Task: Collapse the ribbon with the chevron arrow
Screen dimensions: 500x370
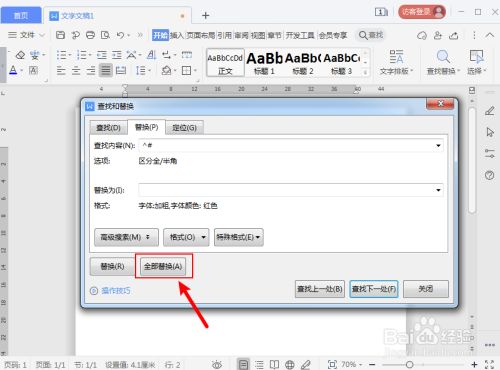Action: point(489,35)
